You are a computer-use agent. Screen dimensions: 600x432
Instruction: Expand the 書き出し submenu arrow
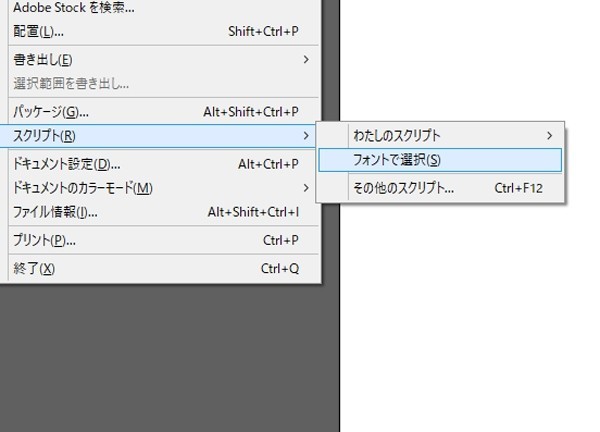(306, 60)
